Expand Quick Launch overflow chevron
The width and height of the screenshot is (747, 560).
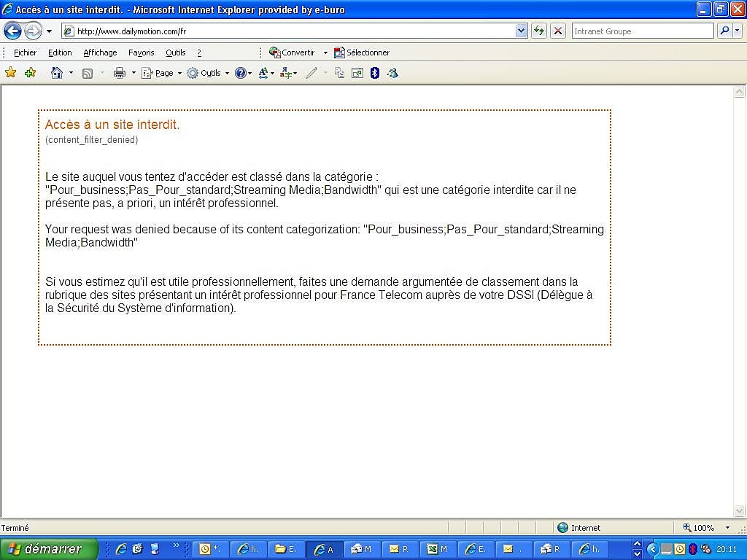[177, 545]
